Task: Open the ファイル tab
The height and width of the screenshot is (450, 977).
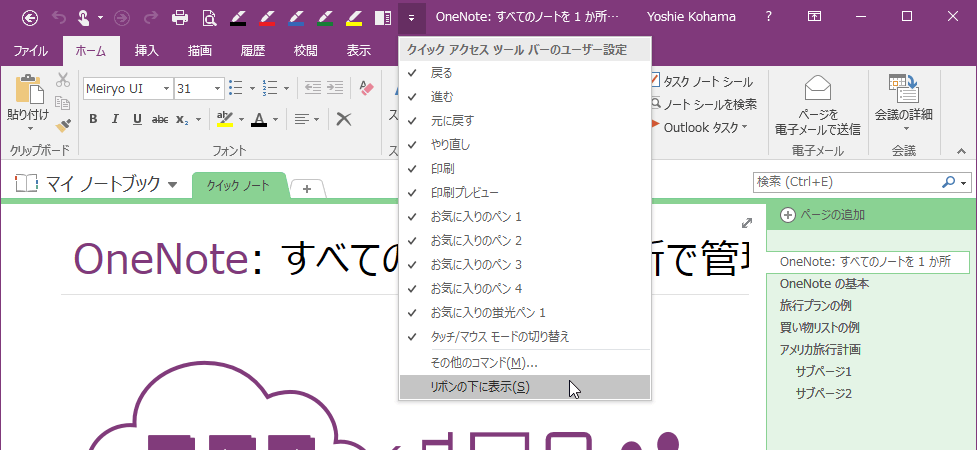Action: [31, 51]
